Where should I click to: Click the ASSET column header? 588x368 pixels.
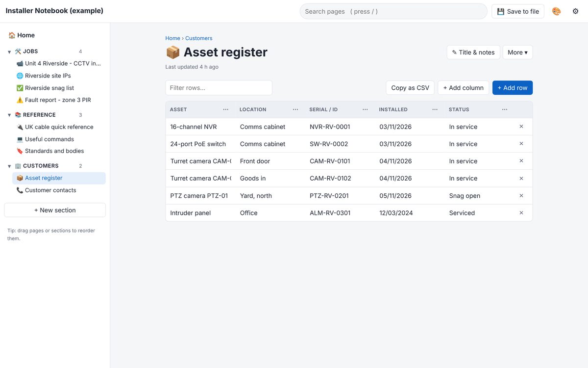(178, 109)
